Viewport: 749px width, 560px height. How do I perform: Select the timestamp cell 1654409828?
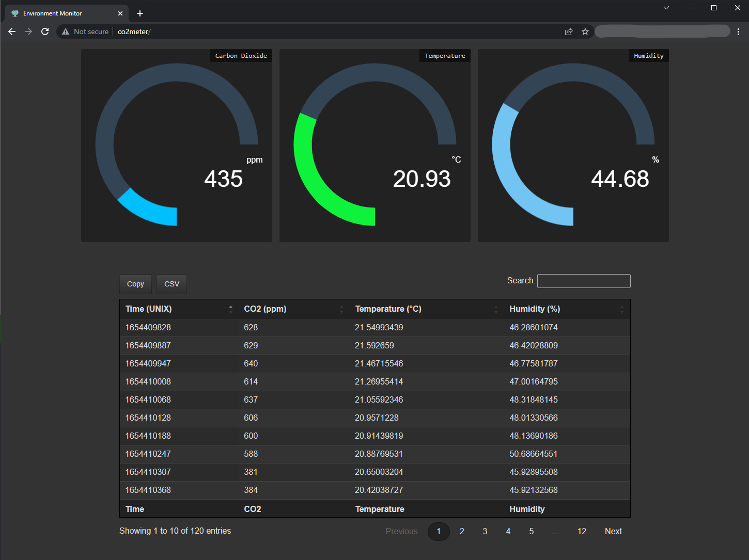click(x=148, y=327)
